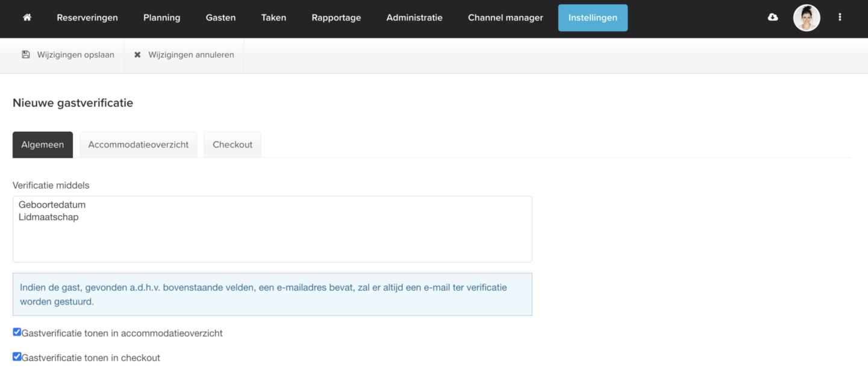Open the Taken section

pyautogui.click(x=273, y=17)
